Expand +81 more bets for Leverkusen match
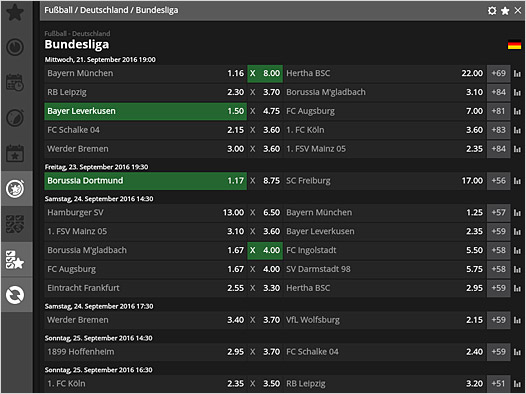 pyautogui.click(x=498, y=111)
